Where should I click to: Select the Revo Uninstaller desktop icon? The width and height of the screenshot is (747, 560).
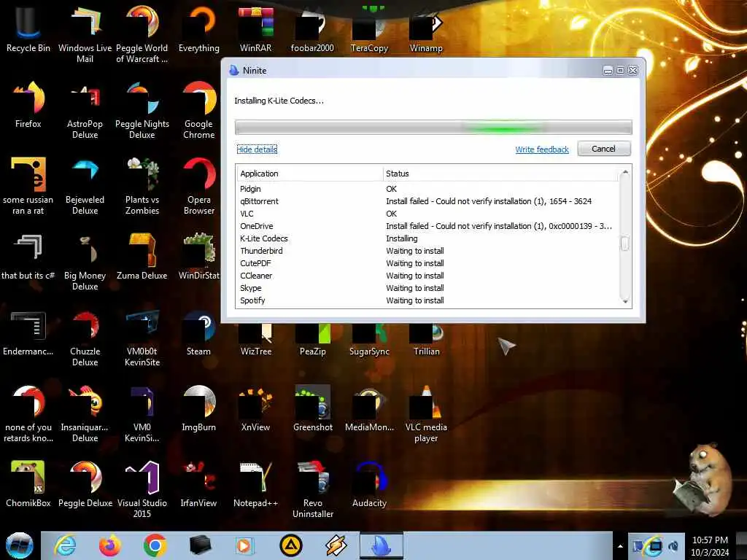pos(312,489)
